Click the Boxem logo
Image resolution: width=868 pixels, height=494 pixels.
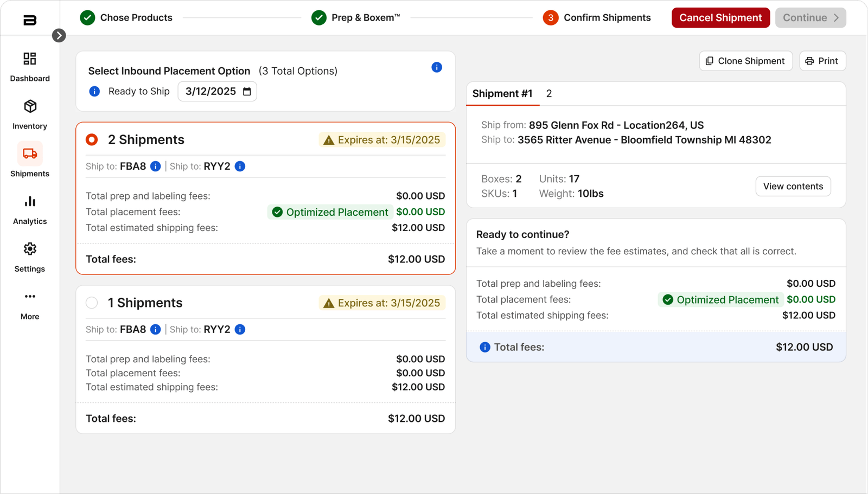tap(30, 20)
